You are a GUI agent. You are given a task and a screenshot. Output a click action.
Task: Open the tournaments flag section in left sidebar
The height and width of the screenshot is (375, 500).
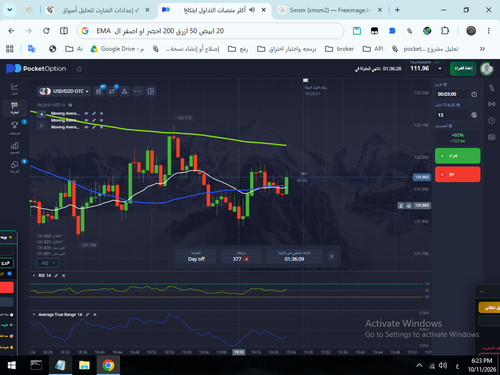14,108
